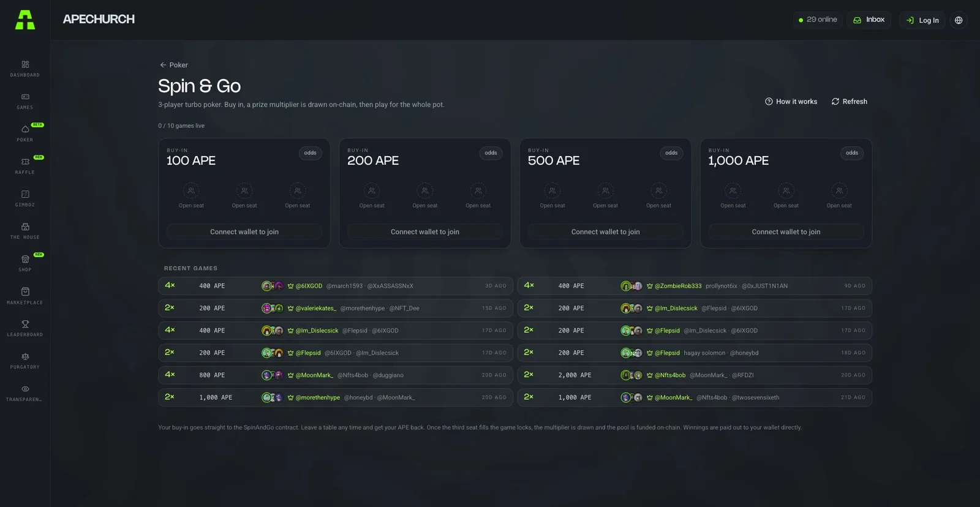The height and width of the screenshot is (507, 980).
Task: Open How it works help
Action: tap(791, 102)
